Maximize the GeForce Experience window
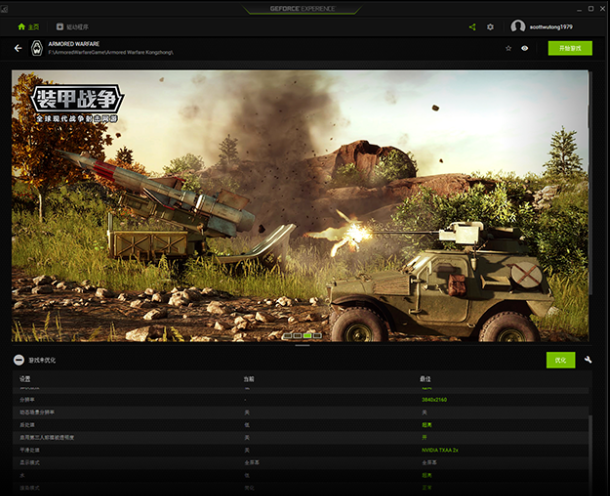The height and width of the screenshot is (496, 610). [591, 9]
